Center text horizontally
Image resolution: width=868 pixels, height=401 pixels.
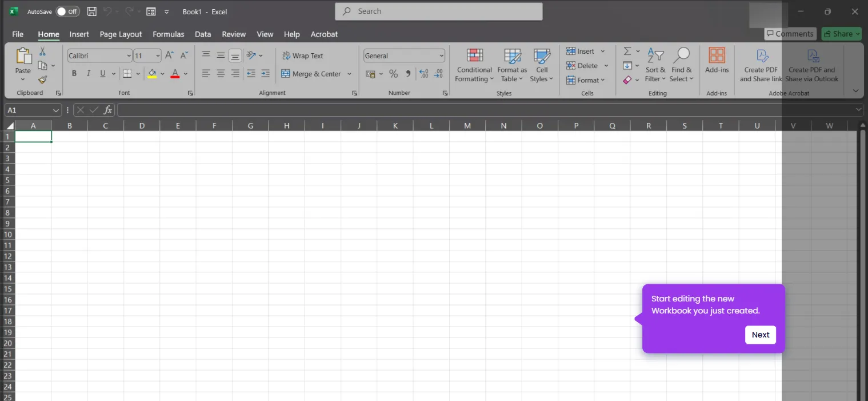221,74
